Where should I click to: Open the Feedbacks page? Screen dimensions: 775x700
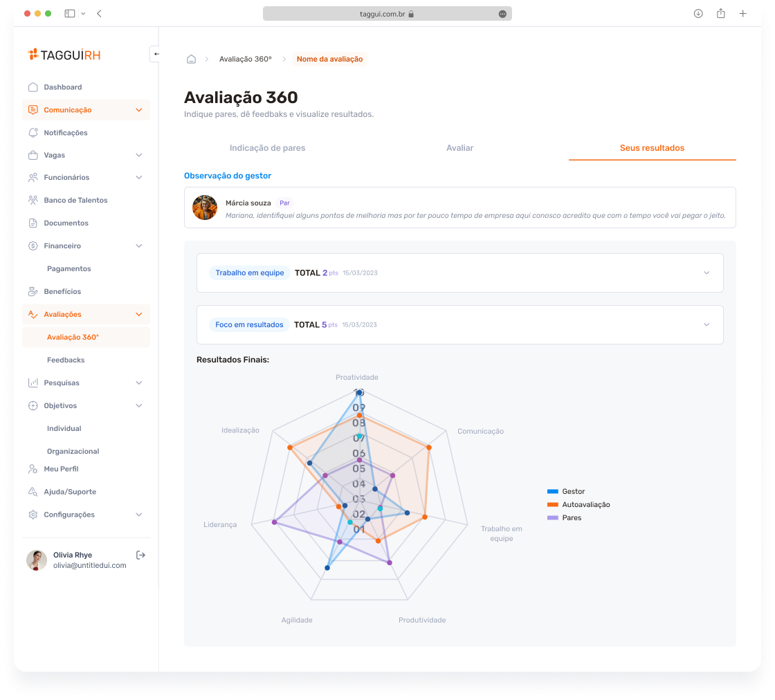point(66,360)
